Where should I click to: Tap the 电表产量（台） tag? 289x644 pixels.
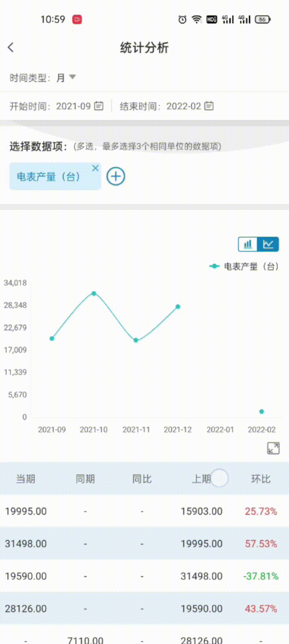pos(49,177)
